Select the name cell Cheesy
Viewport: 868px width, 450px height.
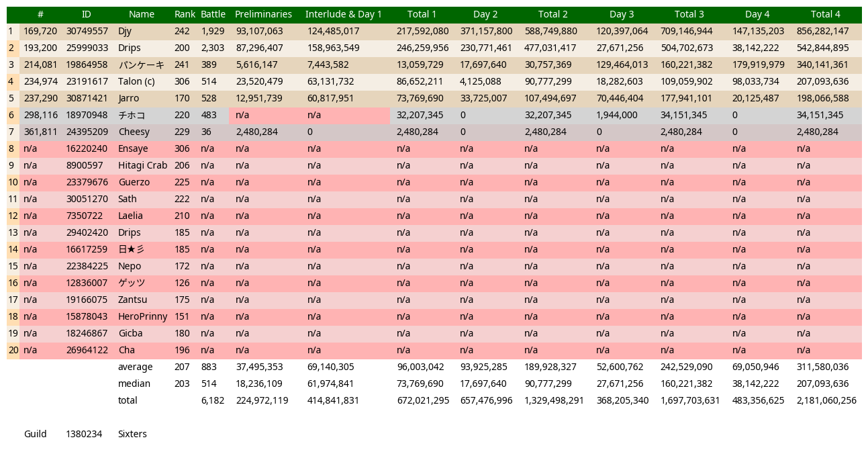pos(134,132)
